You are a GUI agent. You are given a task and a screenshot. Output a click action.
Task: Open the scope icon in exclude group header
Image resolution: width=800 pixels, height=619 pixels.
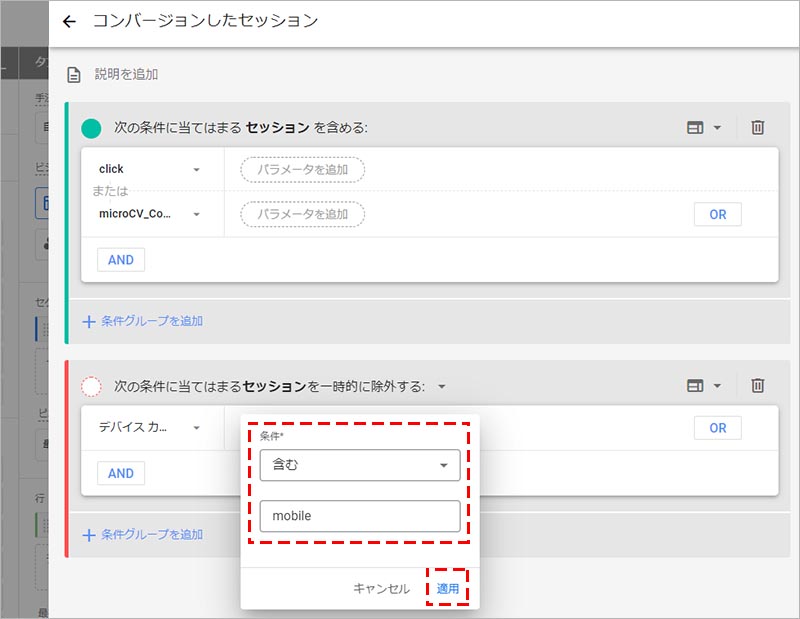[704, 385]
